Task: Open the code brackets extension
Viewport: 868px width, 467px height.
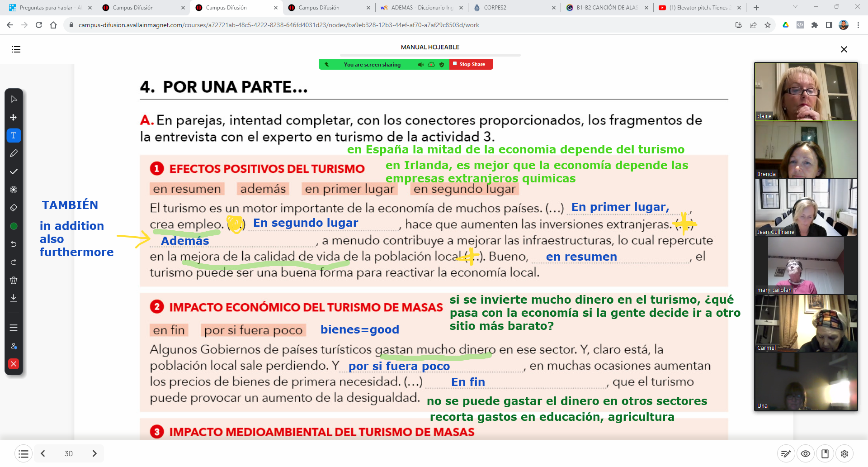Action: coord(800,25)
